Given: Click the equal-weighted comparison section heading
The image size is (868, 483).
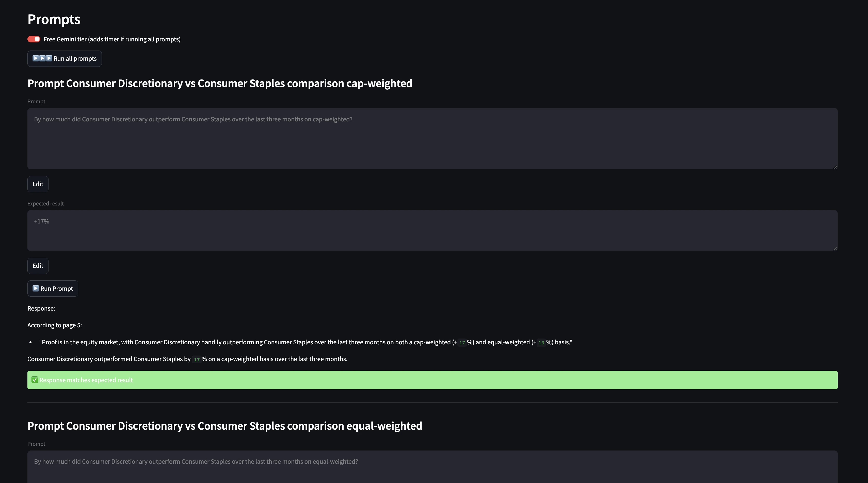Looking at the screenshot, I should (x=225, y=426).
